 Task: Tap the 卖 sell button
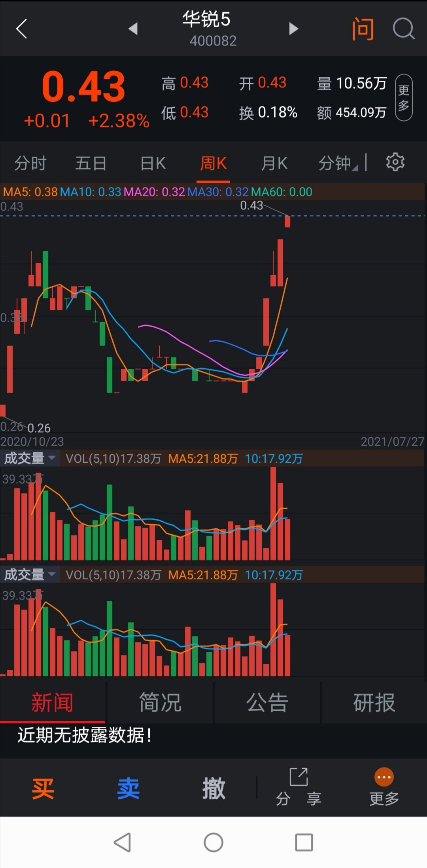(x=128, y=788)
